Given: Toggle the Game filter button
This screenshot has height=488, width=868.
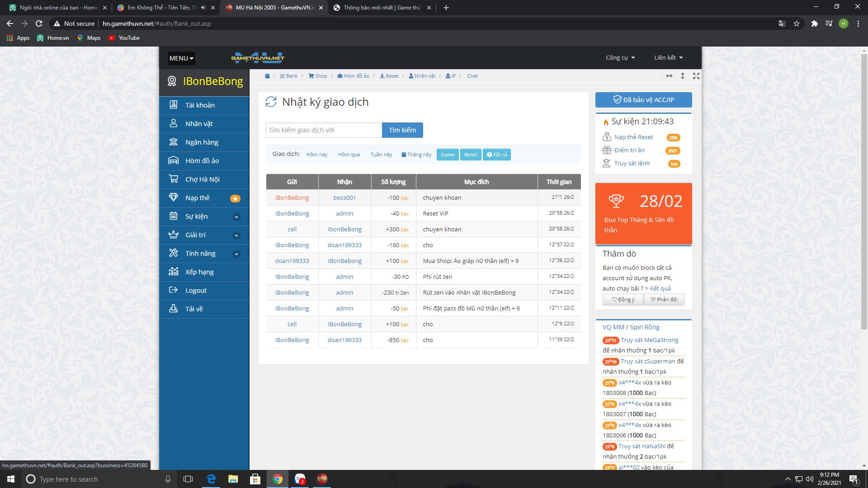Looking at the screenshot, I should tap(448, 155).
